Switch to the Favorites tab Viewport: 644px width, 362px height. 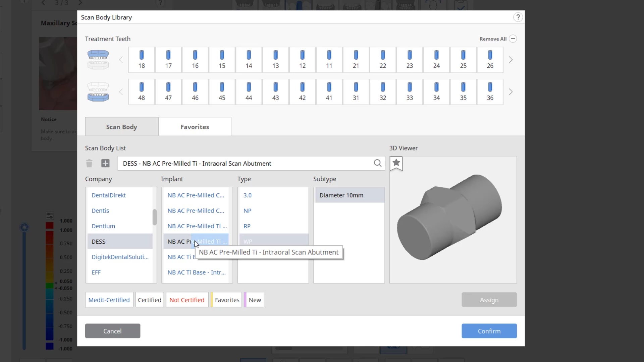tap(195, 127)
